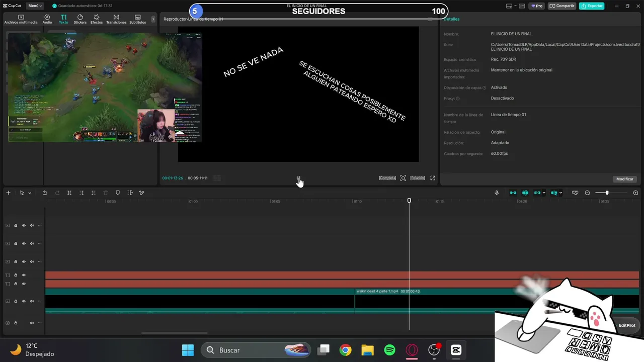Open File Explorer from the taskbar
Image resolution: width=644 pixels, height=362 pixels.
[367, 350]
